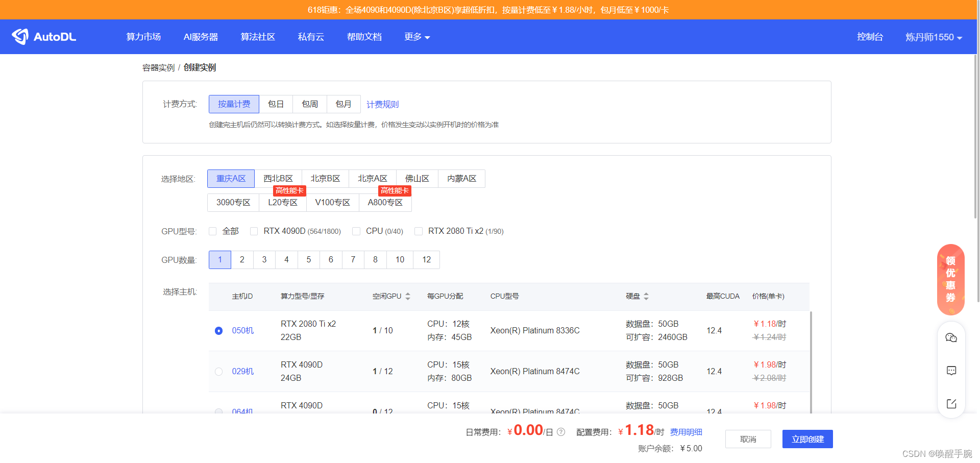Select region 北京A区
Image resolution: width=980 pixels, height=463 pixels.
[373, 179]
